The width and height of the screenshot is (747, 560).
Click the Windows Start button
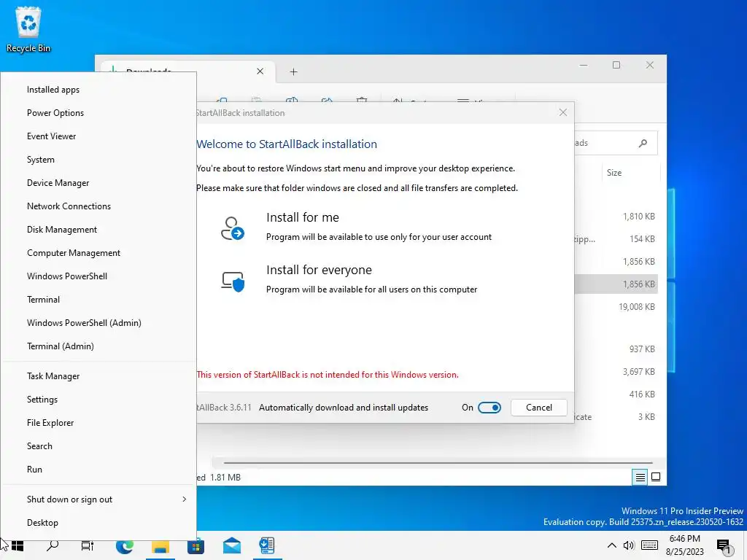(x=18, y=545)
